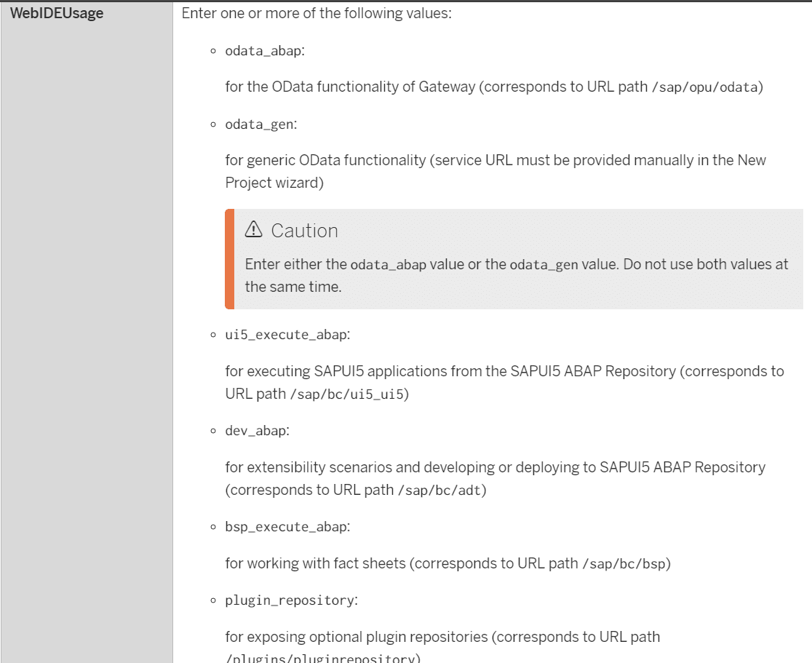
Task: Click the WebIDEUsage property name cell
Action: (x=87, y=332)
